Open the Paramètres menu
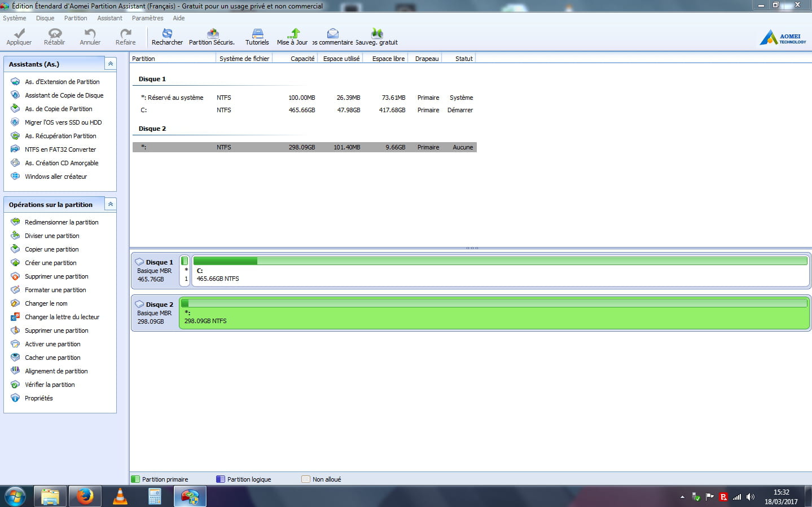The width and height of the screenshot is (812, 507). pos(147,18)
